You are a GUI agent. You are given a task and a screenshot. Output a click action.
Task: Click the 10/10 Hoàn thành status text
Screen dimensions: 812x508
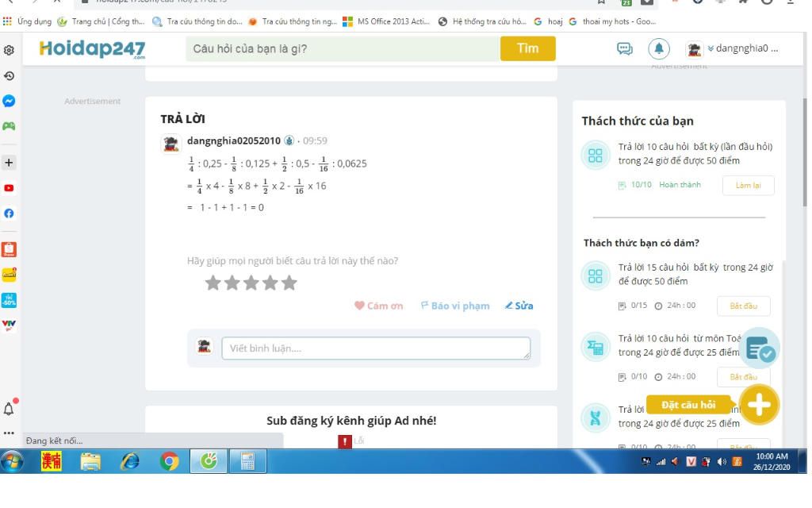pos(665,185)
